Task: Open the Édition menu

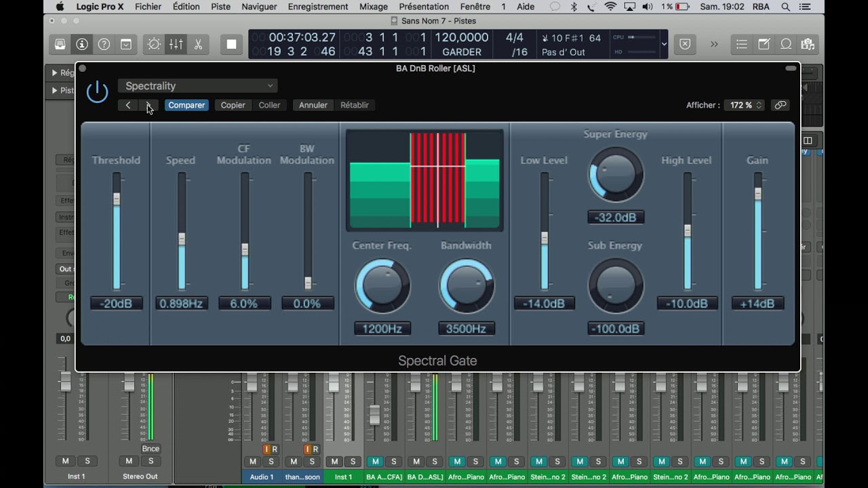Action: pos(186,7)
